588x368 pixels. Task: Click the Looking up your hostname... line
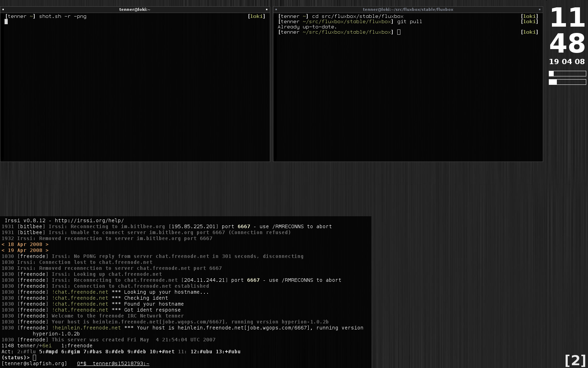point(105,292)
